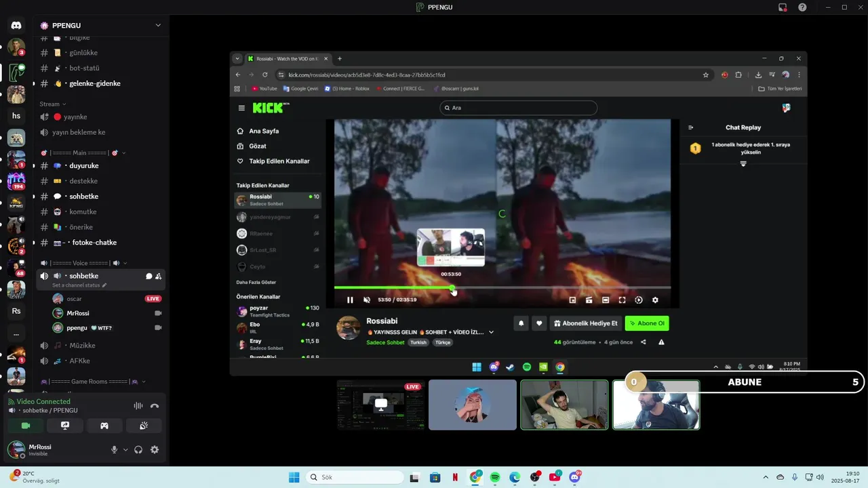Open the server with 68 badge
The height and width of the screenshot is (488, 868).
(16, 268)
